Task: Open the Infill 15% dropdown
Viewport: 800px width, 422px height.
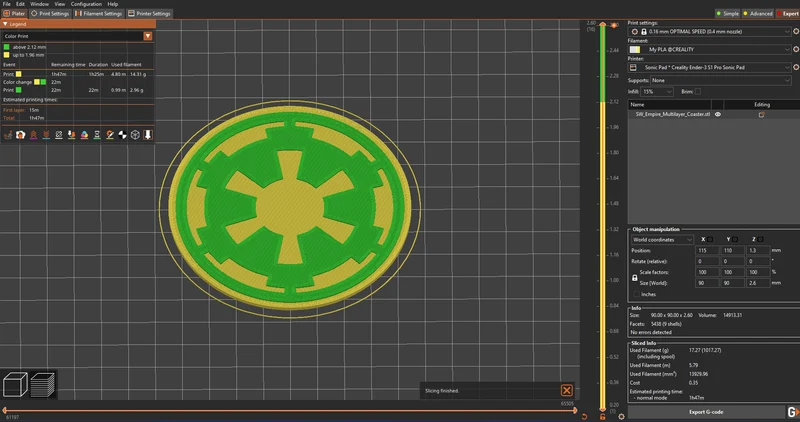Action: [657, 92]
